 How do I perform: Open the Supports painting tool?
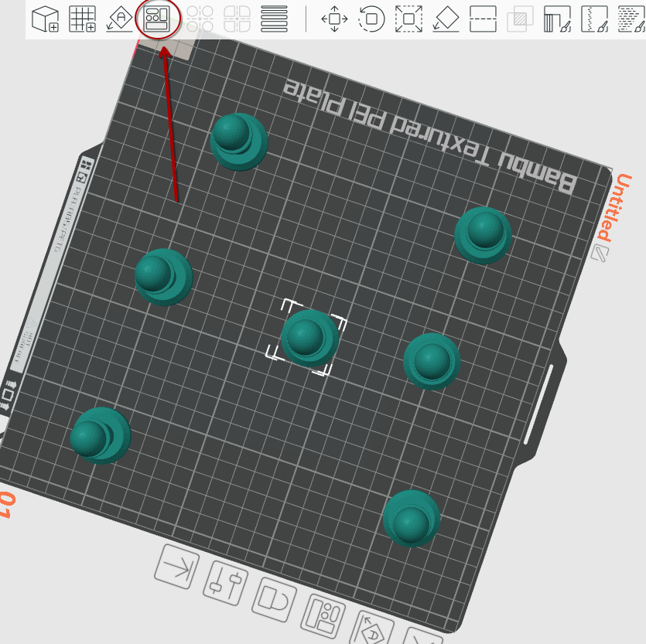557,19
